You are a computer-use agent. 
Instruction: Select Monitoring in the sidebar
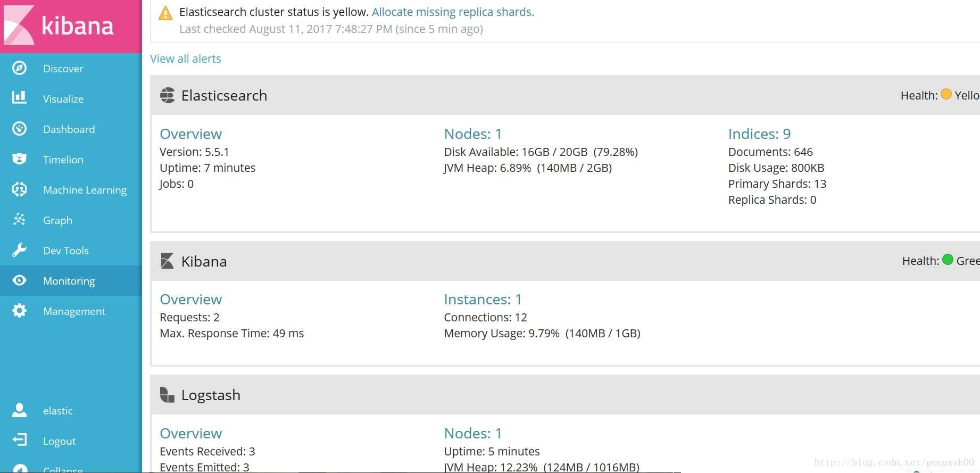(69, 281)
